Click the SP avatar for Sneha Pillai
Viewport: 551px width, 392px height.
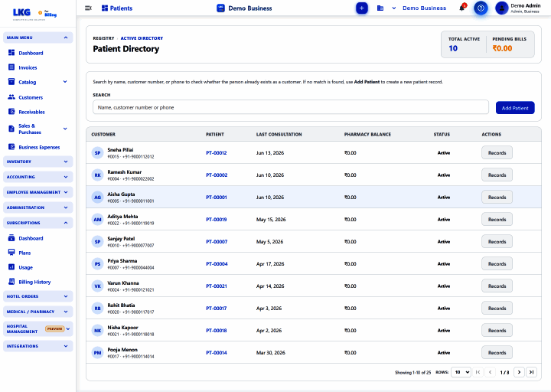pos(97,153)
